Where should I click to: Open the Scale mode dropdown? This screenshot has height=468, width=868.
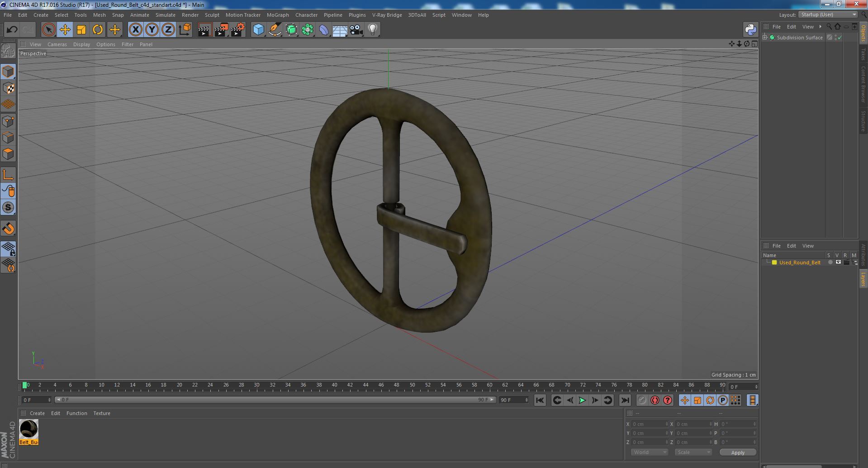click(693, 452)
